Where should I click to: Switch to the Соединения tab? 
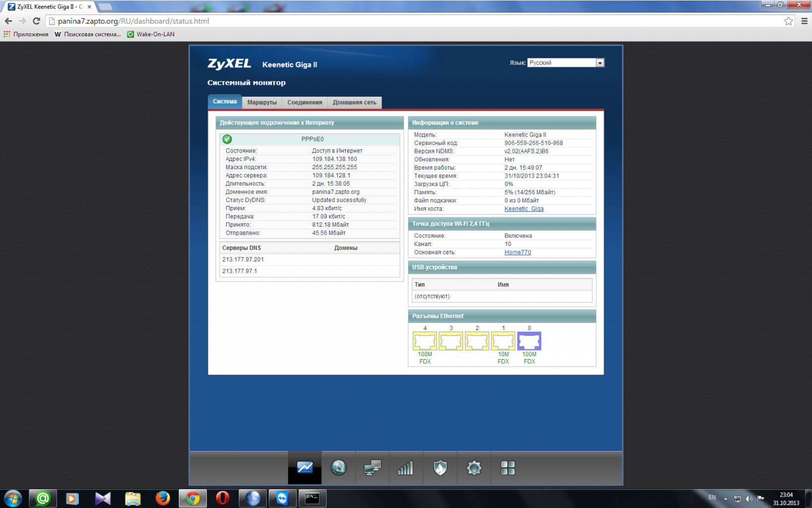point(305,102)
